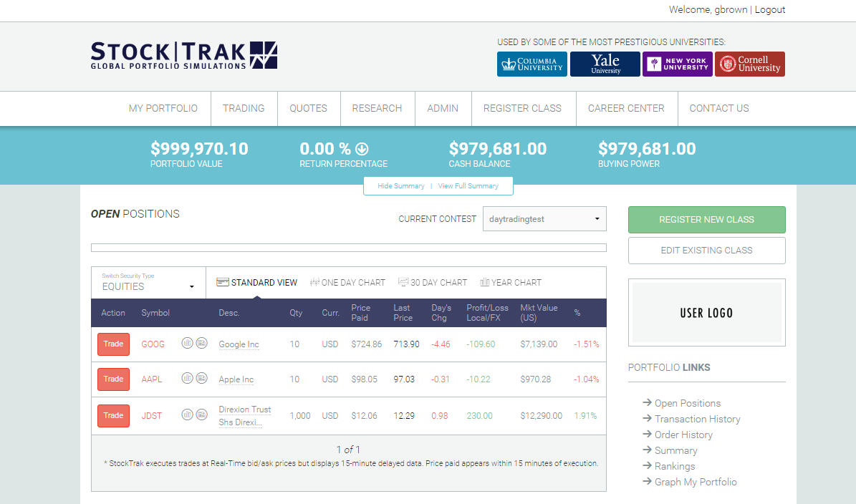Switch to 30 Day Chart tab

pyautogui.click(x=433, y=283)
